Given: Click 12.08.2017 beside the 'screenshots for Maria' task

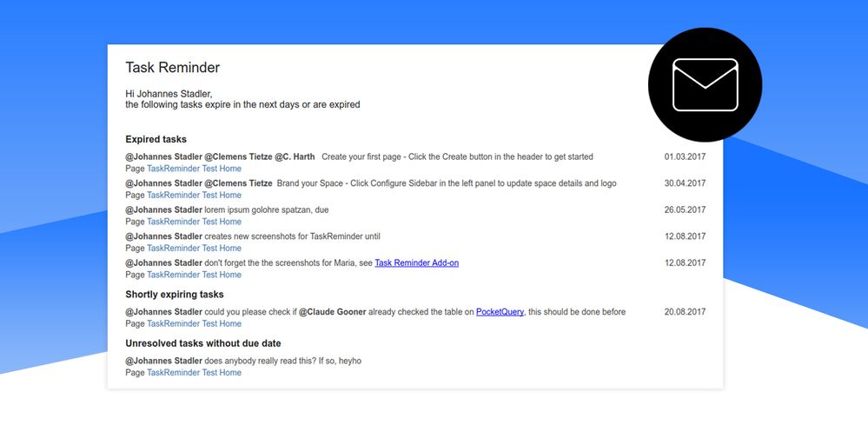Looking at the screenshot, I should (686, 262).
